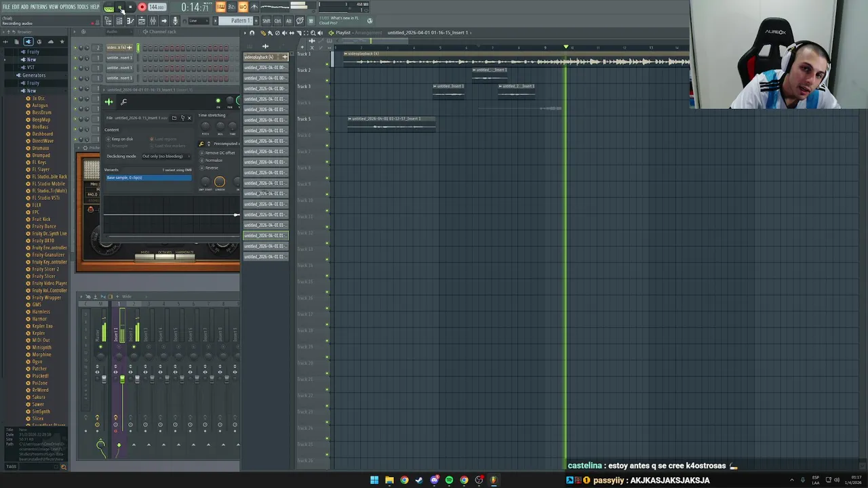
Task: Open the video...x (4) channel button
Action: (x=119, y=47)
